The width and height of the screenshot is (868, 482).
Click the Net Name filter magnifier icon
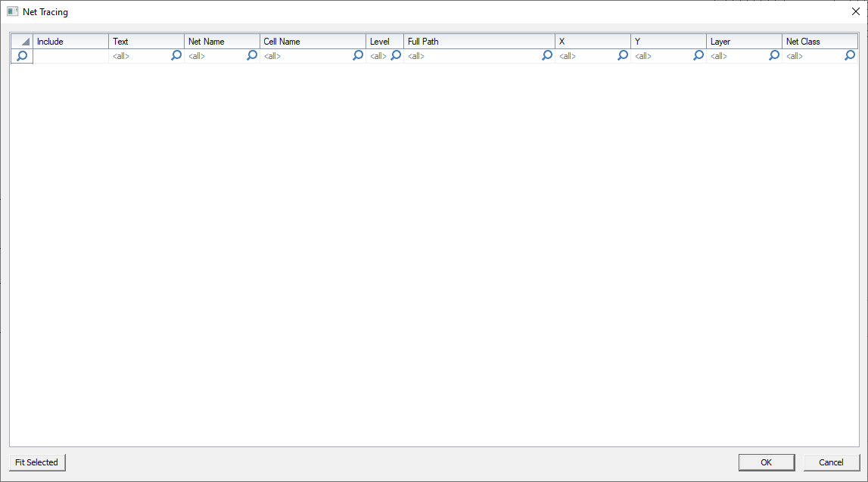click(251, 55)
